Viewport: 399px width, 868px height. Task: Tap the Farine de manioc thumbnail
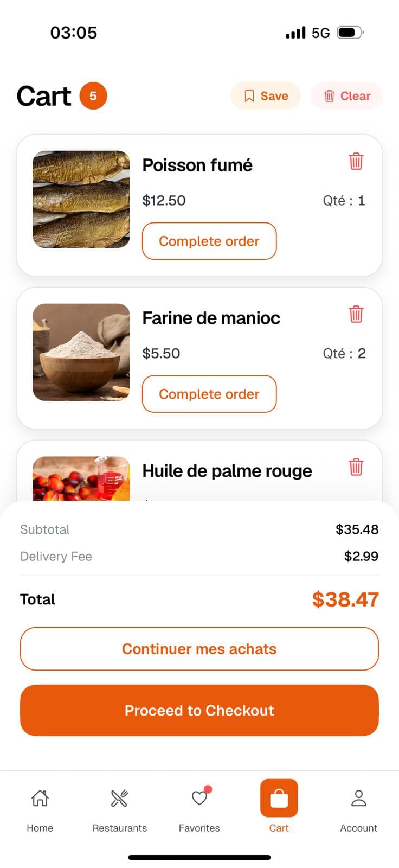tap(81, 352)
